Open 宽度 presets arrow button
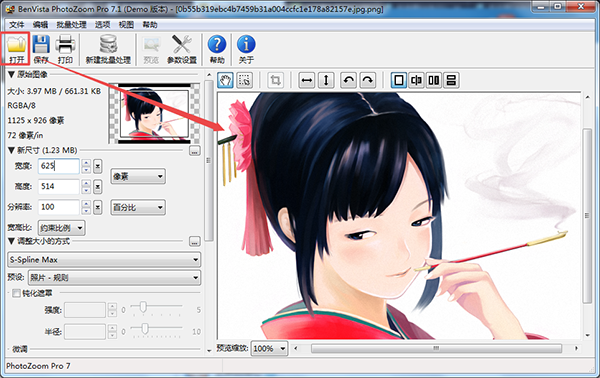Viewport: 600px width, 378px height. click(98, 166)
